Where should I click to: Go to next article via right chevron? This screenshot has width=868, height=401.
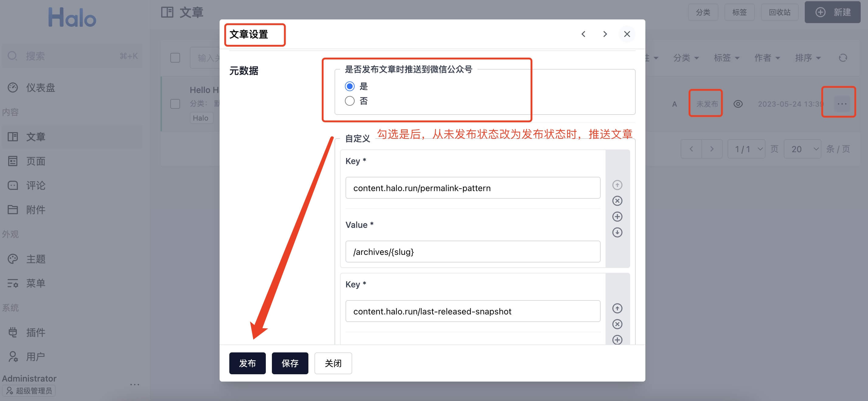(x=605, y=34)
